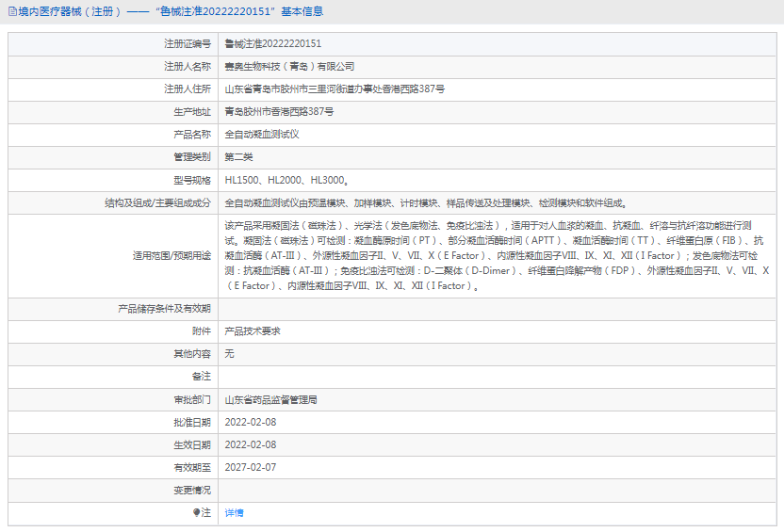This screenshot has width=784, height=532.
Task: Select the intended use paragraph text
Action: [x=497, y=256]
